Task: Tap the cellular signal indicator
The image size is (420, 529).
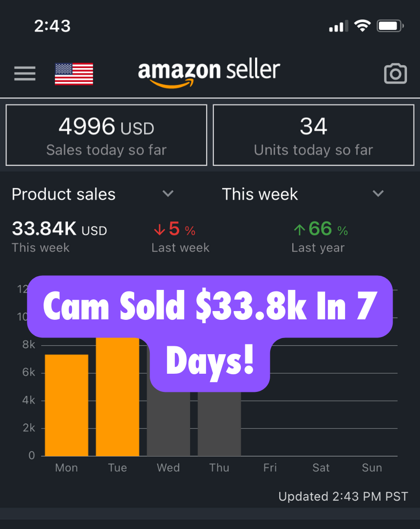Action: pos(338,25)
